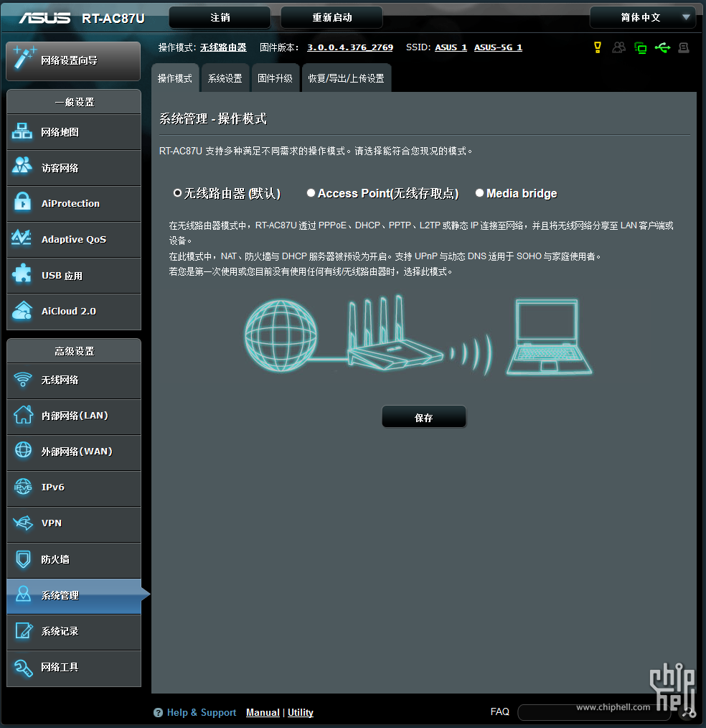
Task: Click the printer status icon
Action: pyautogui.click(x=684, y=47)
